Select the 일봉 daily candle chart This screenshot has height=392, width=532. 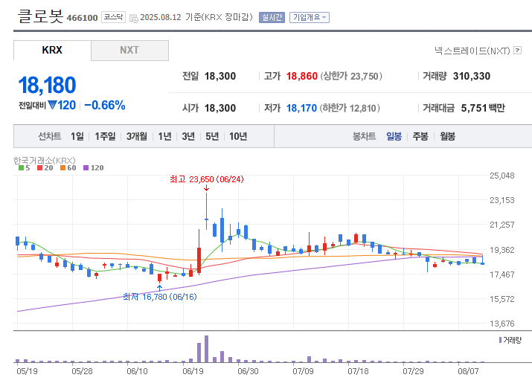(394, 136)
